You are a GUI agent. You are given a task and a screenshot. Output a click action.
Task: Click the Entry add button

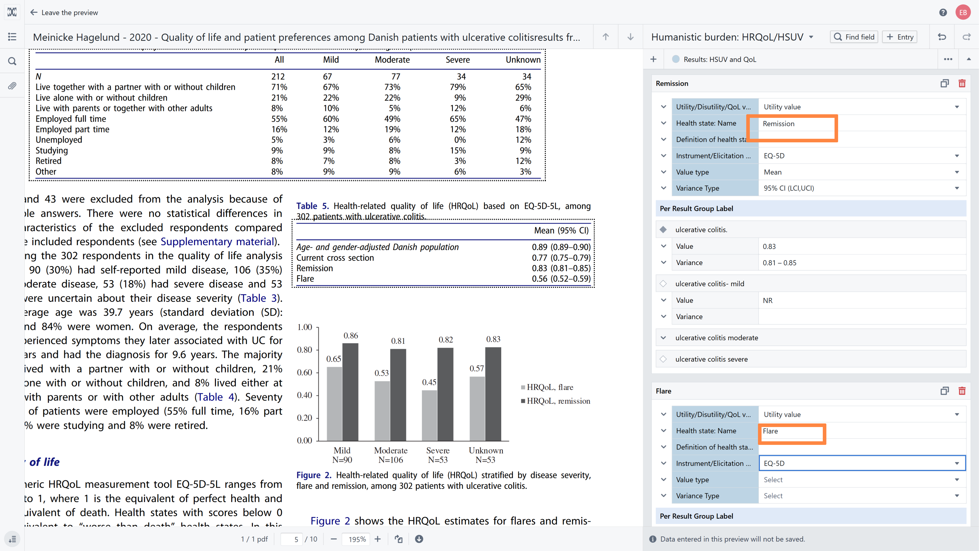[900, 37]
